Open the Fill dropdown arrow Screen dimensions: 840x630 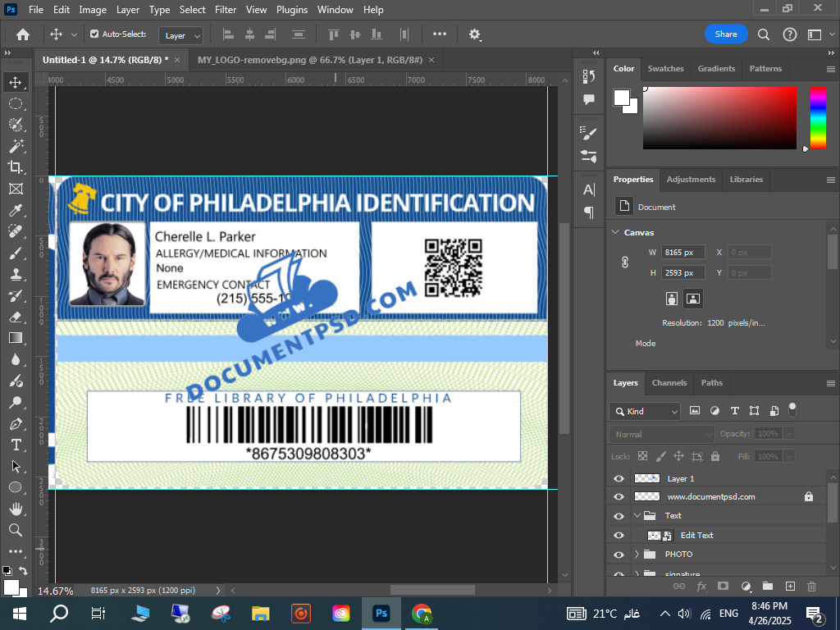[x=790, y=456]
